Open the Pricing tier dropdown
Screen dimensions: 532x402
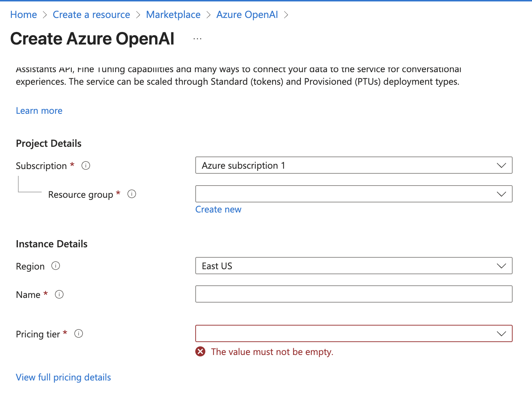[501, 333]
